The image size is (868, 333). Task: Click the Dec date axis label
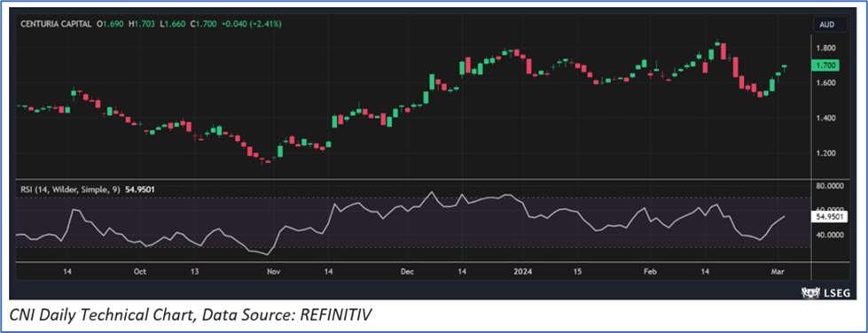point(408,272)
